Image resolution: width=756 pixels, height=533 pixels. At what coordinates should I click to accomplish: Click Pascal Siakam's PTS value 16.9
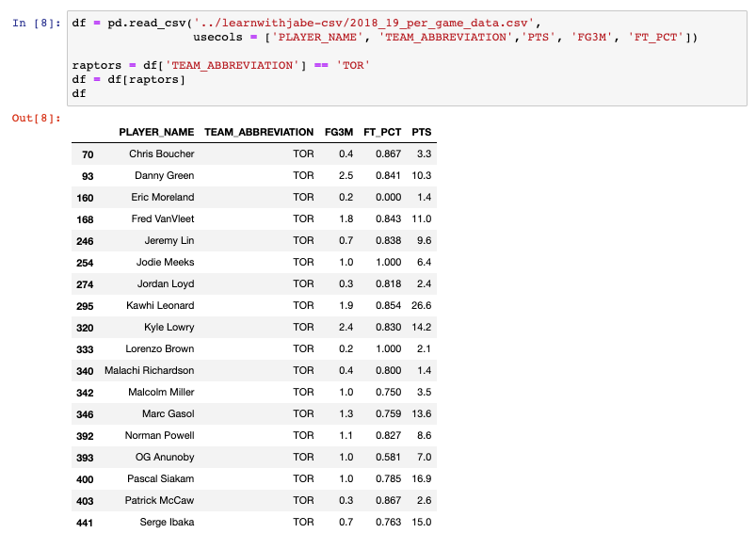pos(422,479)
